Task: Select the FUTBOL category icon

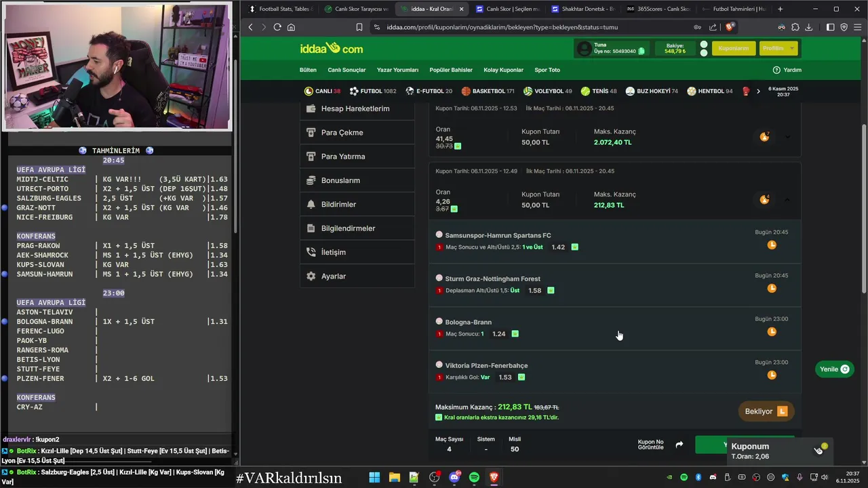Action: 354,91
